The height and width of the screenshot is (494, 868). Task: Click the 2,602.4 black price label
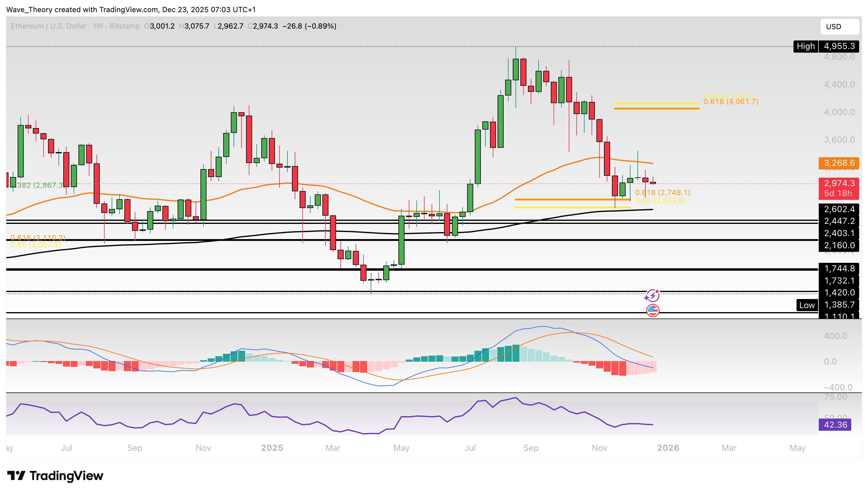click(838, 209)
